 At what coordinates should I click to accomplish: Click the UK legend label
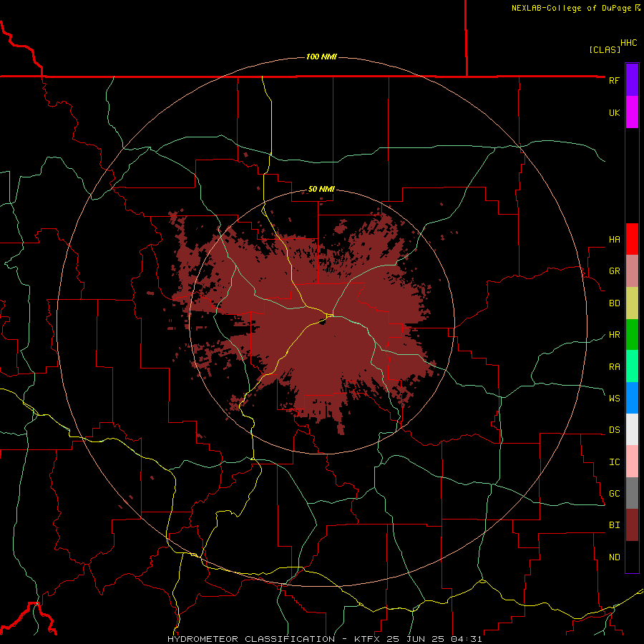coord(614,112)
